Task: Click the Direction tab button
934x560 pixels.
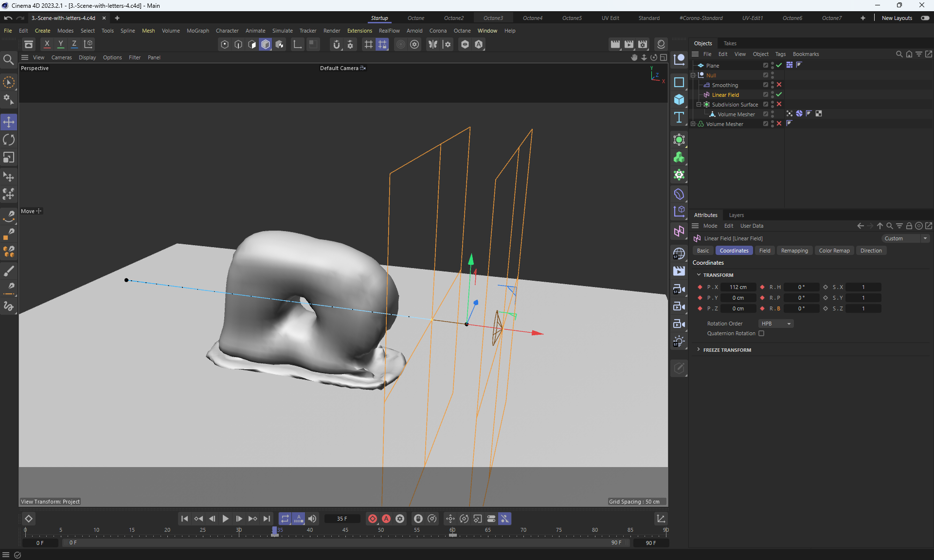Action: 870,251
